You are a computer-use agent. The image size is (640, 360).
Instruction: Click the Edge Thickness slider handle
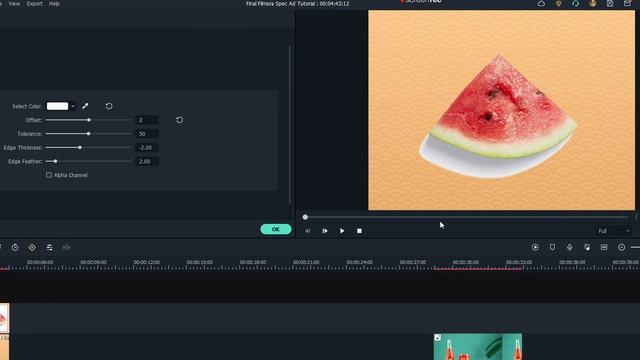coord(80,147)
